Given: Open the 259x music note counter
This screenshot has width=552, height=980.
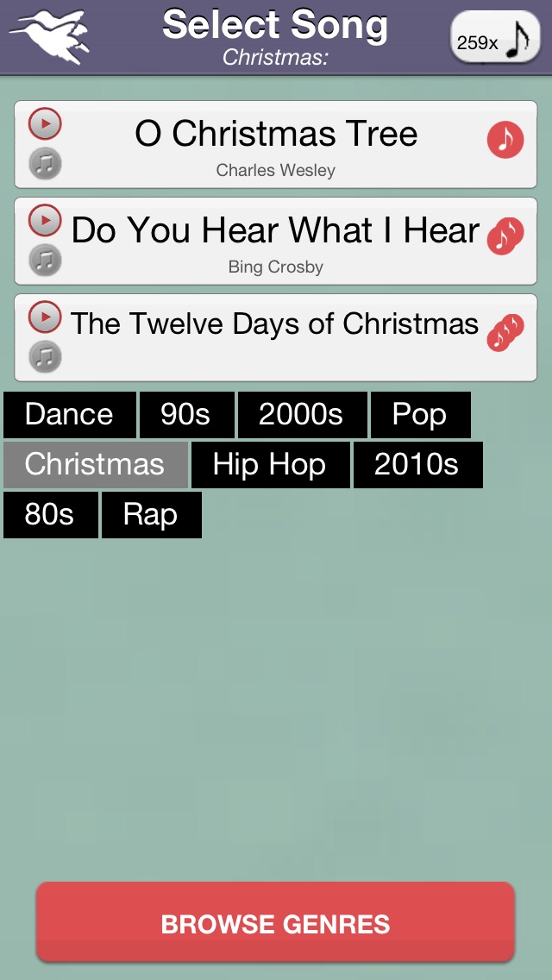Looking at the screenshot, I should tap(494, 38).
